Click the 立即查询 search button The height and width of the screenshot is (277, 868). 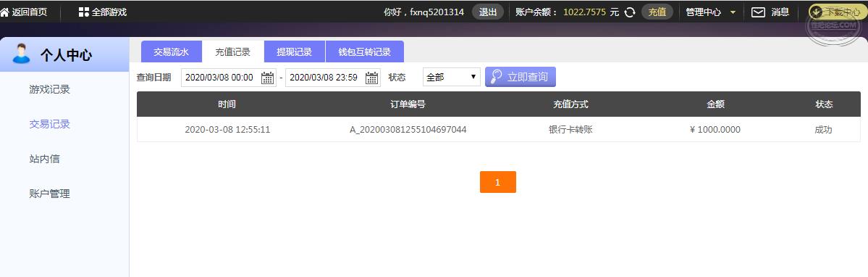tap(521, 77)
